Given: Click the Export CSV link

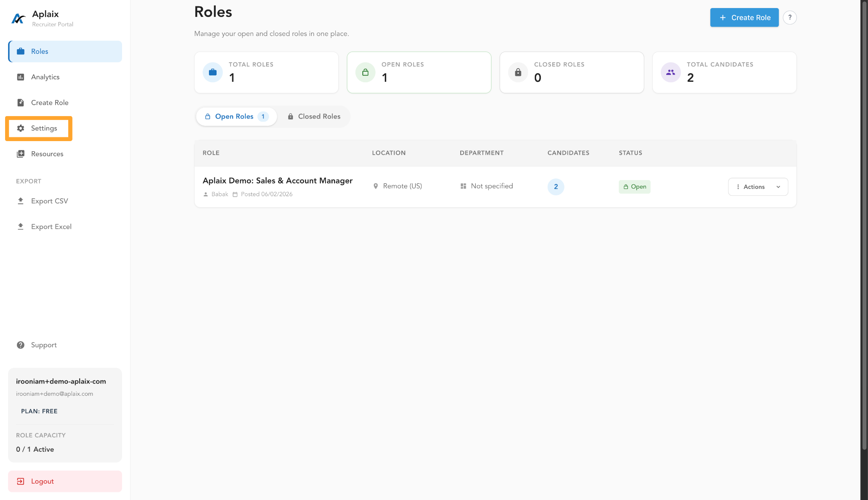Looking at the screenshot, I should click(65, 201).
